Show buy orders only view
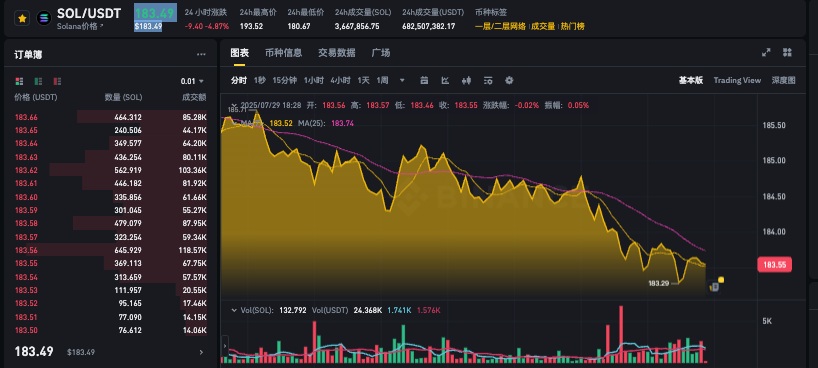The image size is (818, 368). coord(38,81)
